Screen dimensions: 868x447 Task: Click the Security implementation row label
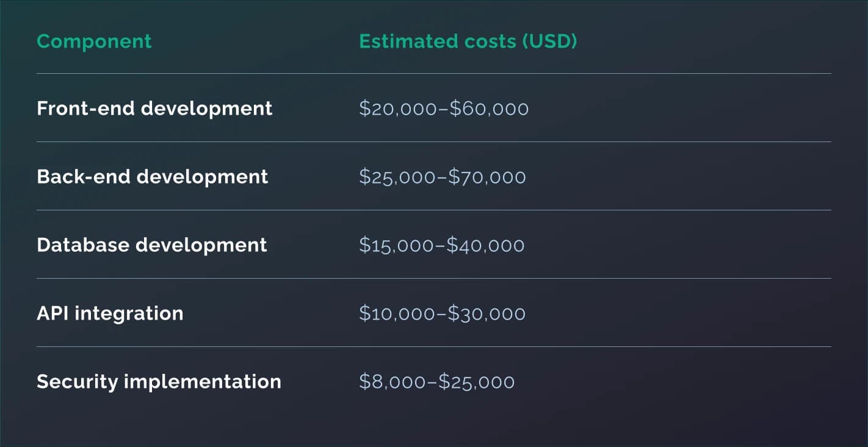point(159,382)
